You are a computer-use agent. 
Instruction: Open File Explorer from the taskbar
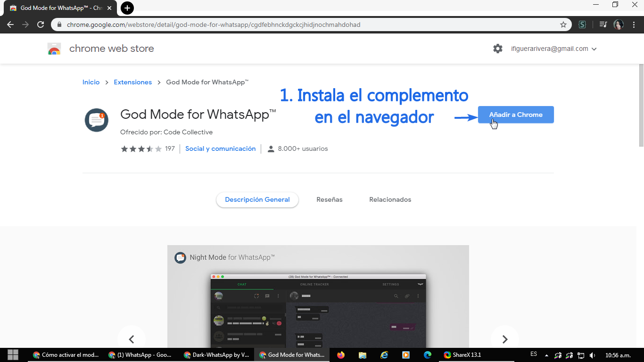tap(363, 355)
